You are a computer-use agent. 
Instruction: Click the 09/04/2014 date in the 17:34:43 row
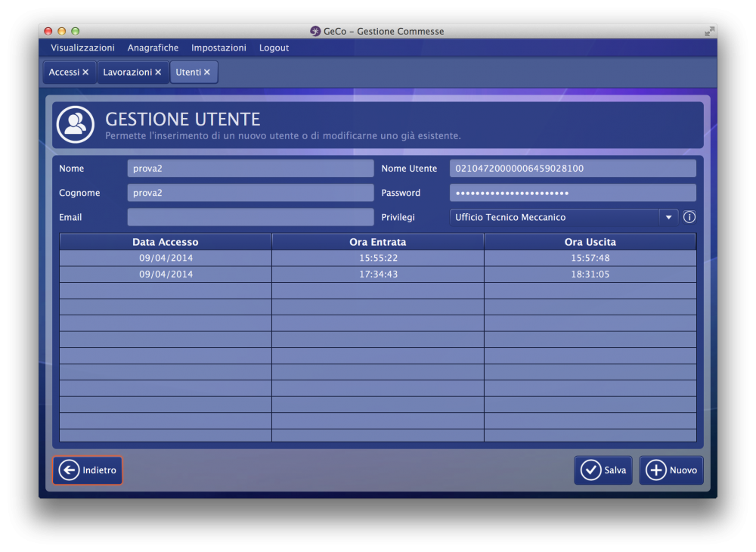pyautogui.click(x=166, y=274)
